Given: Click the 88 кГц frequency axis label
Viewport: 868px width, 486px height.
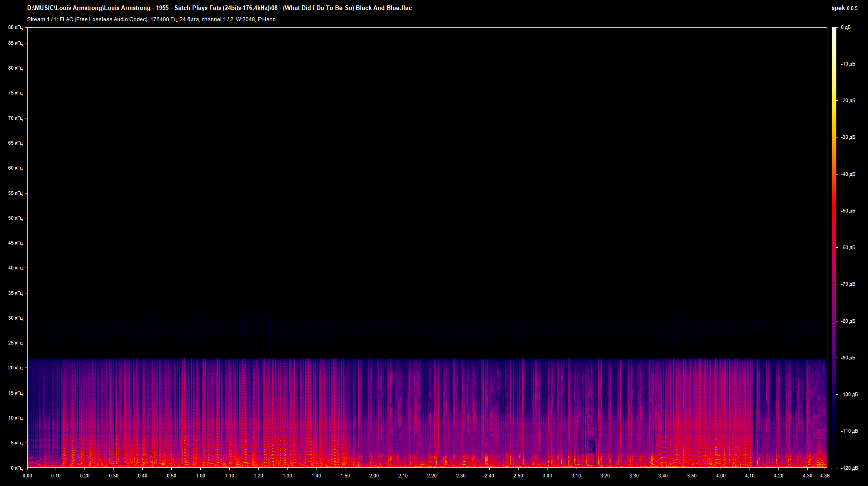Looking at the screenshot, I should coord(15,27).
